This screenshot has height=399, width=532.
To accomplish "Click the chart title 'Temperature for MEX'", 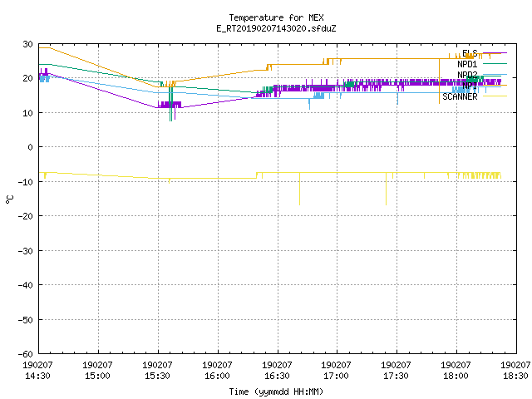I will (x=276, y=17).
